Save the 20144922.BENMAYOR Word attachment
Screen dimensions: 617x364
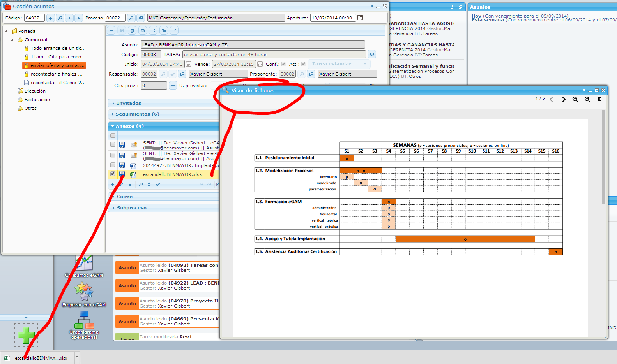122,165
